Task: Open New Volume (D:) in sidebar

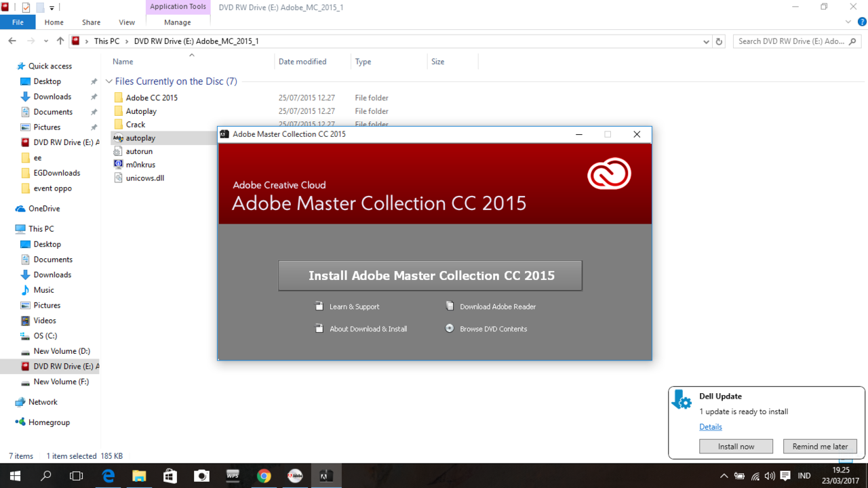Action: tap(62, 351)
